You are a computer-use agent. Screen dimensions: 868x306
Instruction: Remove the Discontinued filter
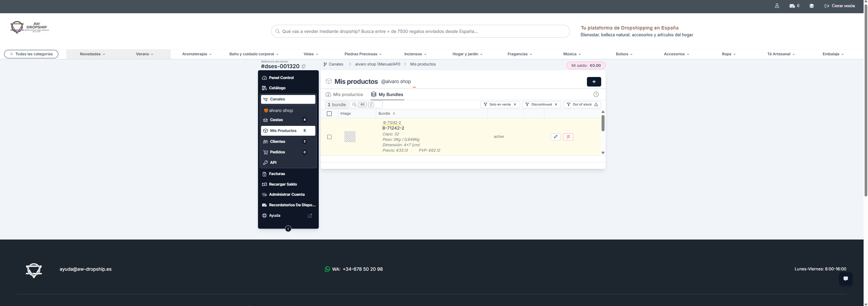556,104
